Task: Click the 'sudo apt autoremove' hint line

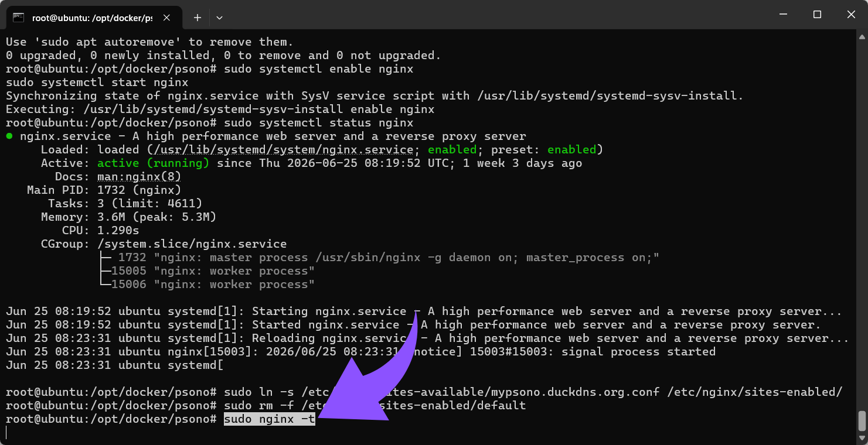Action: click(x=149, y=42)
